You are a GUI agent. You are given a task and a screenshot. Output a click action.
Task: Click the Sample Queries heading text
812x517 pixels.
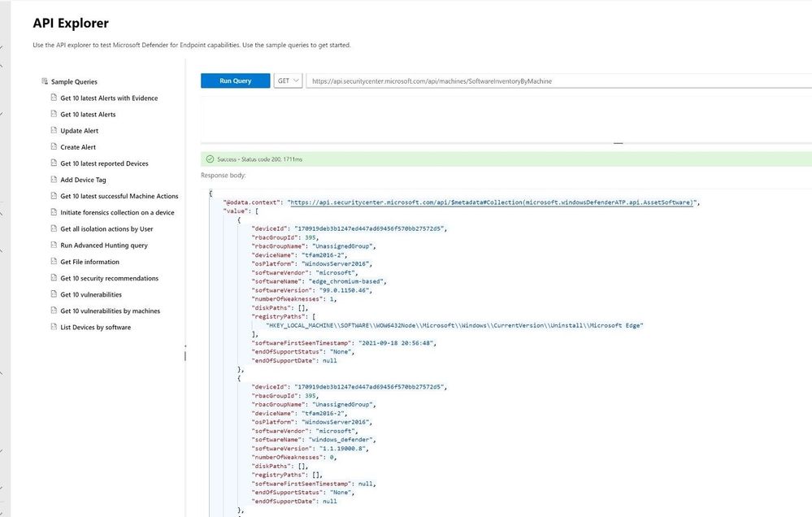[74, 82]
